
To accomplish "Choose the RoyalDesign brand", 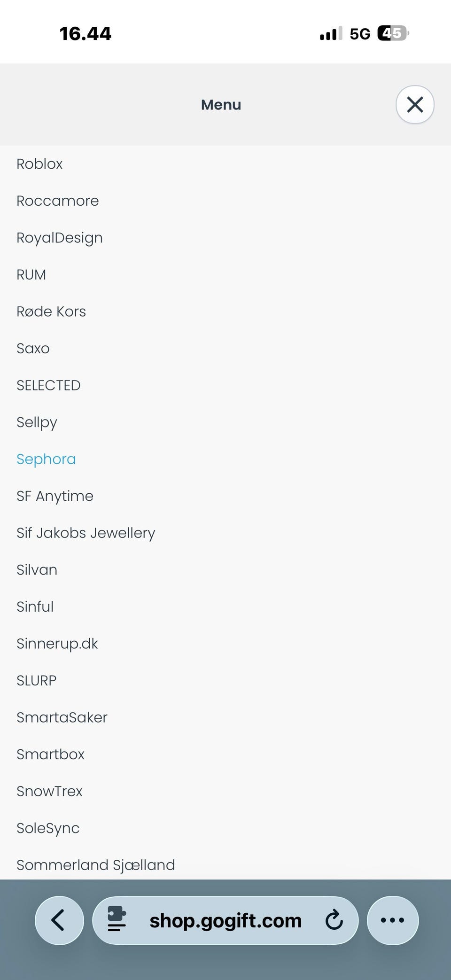I will click(x=60, y=238).
